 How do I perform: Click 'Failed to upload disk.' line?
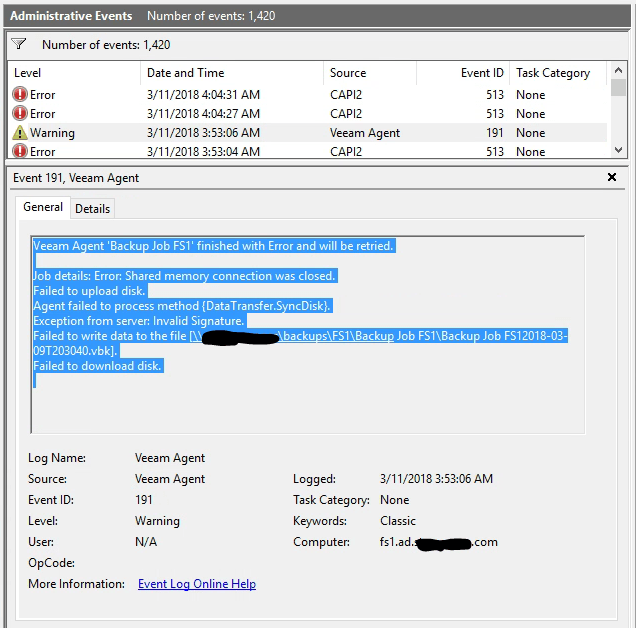coord(89,291)
